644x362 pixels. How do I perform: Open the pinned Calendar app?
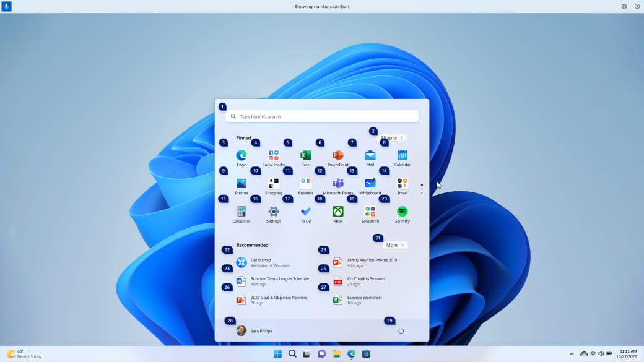point(402,156)
